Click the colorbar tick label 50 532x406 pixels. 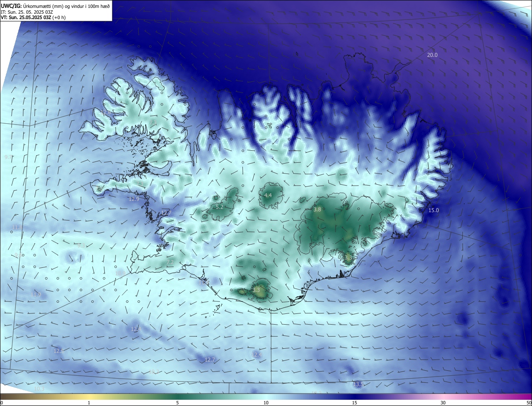(x=529, y=403)
